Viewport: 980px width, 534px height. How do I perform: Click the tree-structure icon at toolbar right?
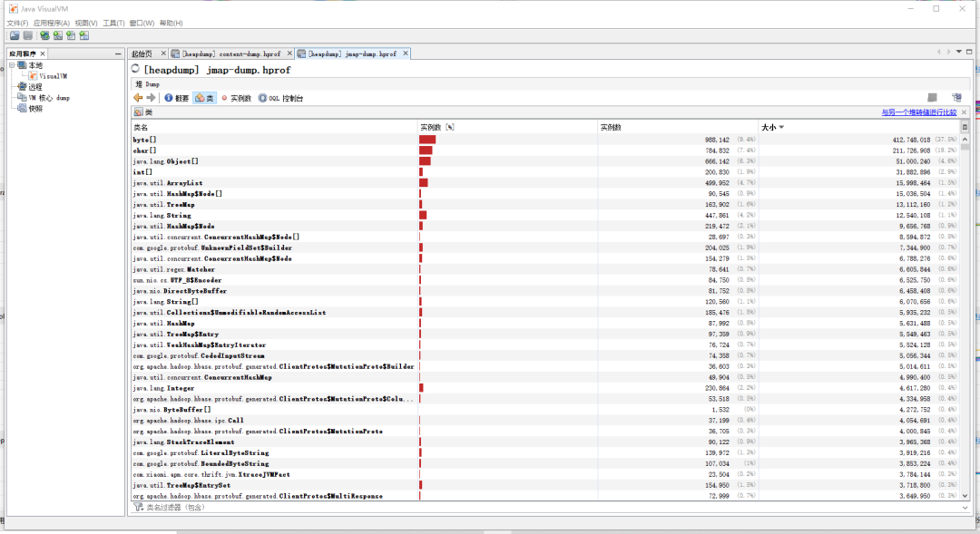coord(956,97)
